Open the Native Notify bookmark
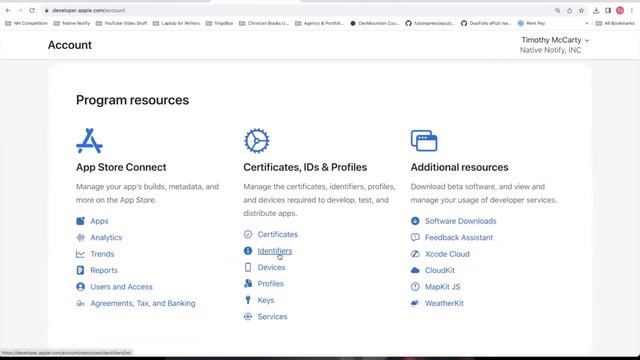Image resolution: width=640 pixels, height=360 pixels. [72, 23]
